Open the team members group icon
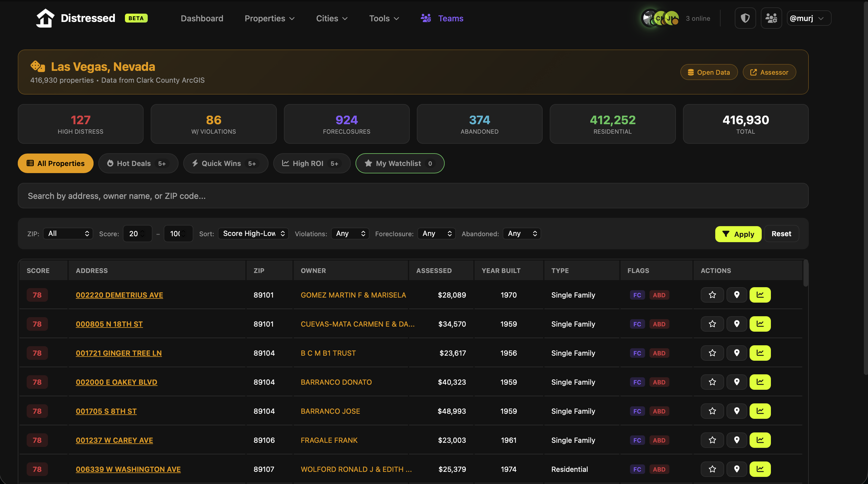The height and width of the screenshot is (484, 868). (x=771, y=18)
